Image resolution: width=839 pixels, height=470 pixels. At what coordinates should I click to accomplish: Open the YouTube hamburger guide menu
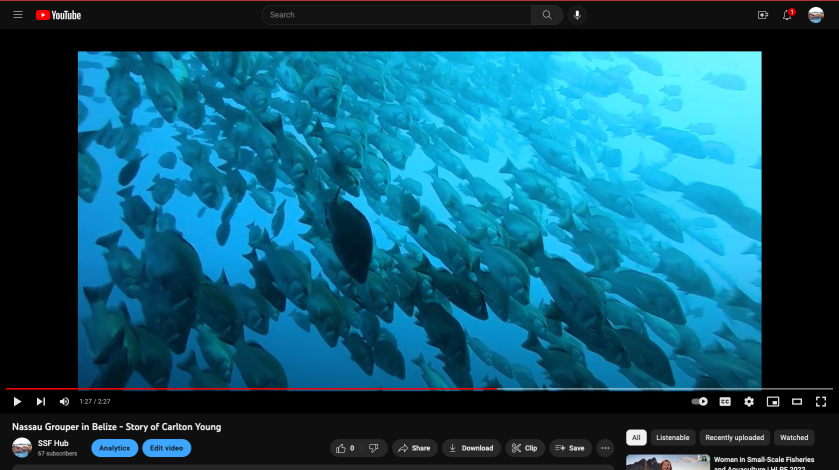(x=17, y=15)
